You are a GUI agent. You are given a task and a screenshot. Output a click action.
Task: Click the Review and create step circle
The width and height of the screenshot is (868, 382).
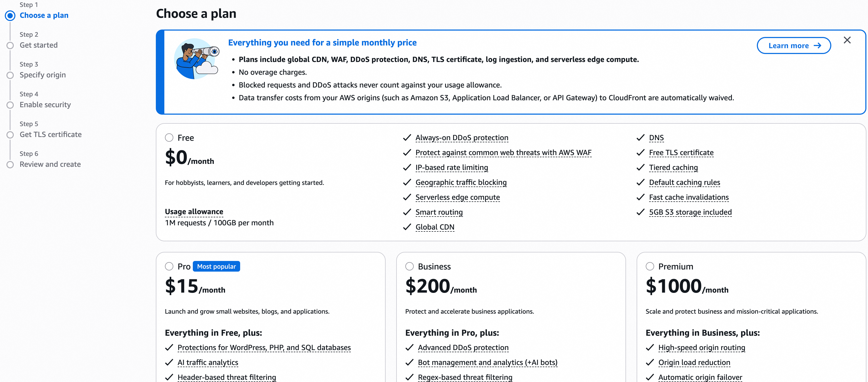[x=10, y=165]
